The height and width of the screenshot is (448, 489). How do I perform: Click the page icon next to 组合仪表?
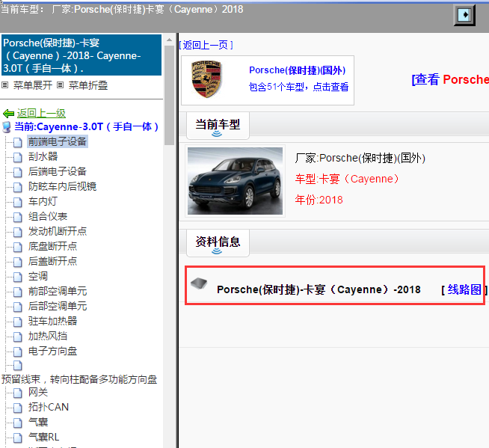[x=18, y=217]
